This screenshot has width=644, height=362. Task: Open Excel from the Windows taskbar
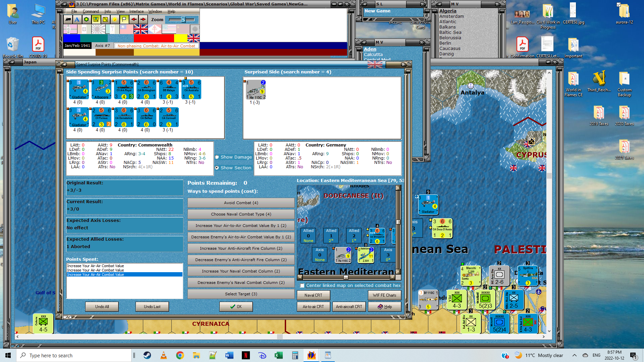click(278, 355)
